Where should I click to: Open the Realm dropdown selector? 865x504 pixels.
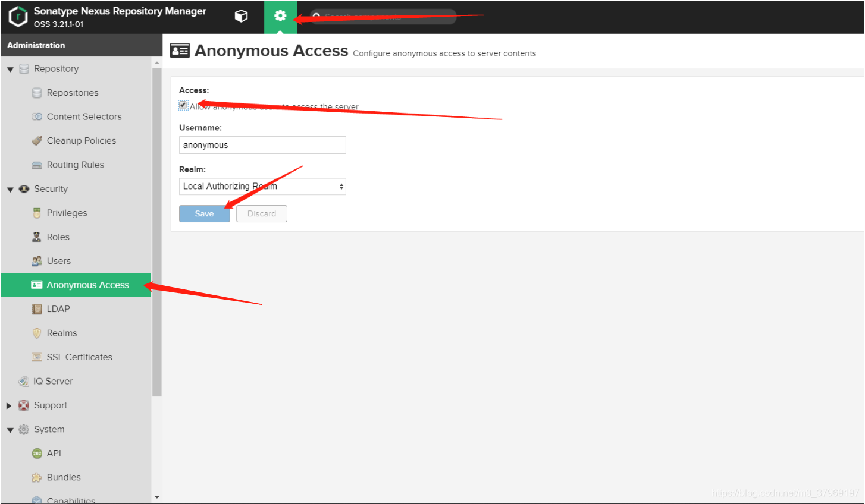coord(262,187)
